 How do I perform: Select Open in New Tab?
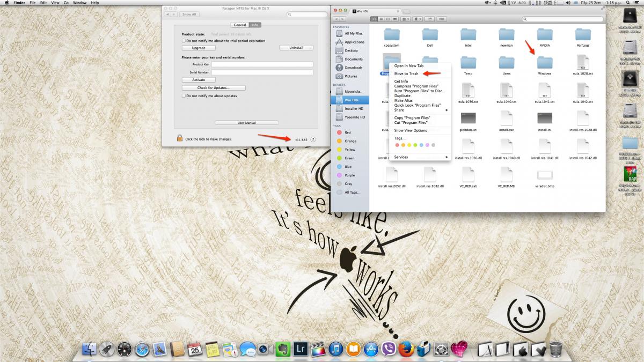click(409, 65)
